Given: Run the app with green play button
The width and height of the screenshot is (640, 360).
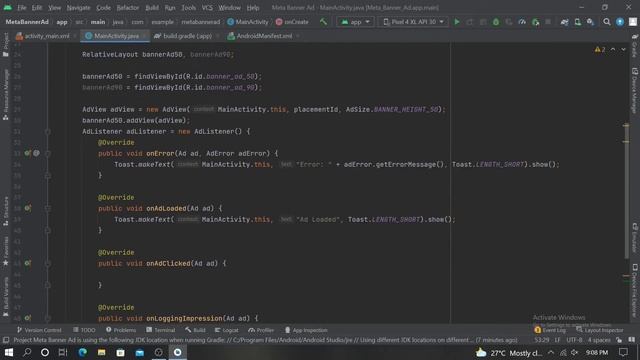Looking at the screenshot, I should [x=457, y=22].
